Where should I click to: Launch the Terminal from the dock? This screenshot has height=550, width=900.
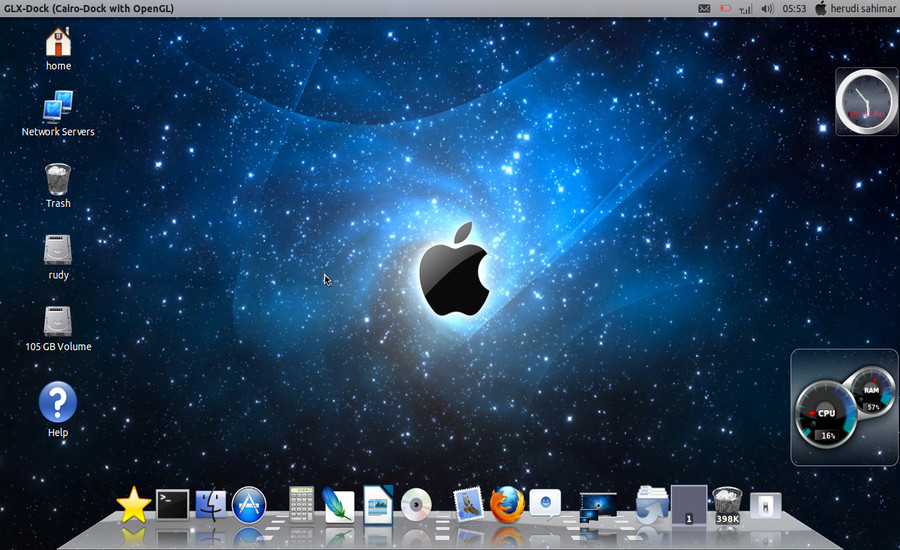pos(172,505)
